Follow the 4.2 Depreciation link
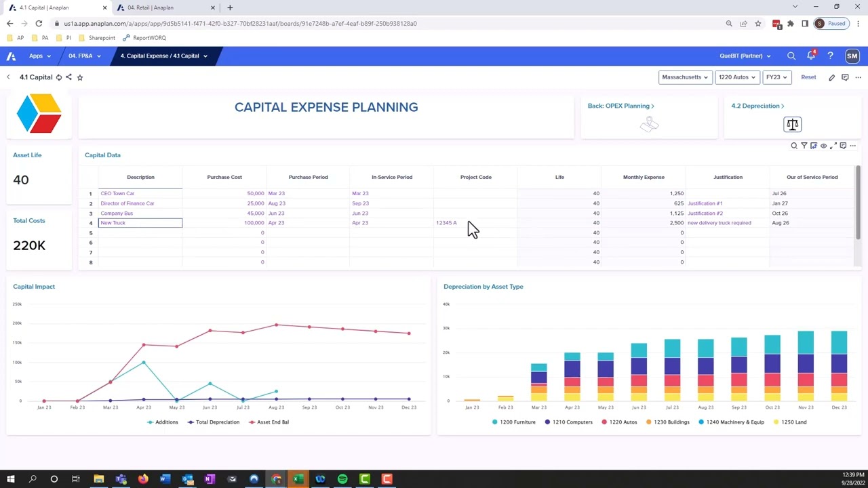This screenshot has width=868, height=488. click(757, 106)
